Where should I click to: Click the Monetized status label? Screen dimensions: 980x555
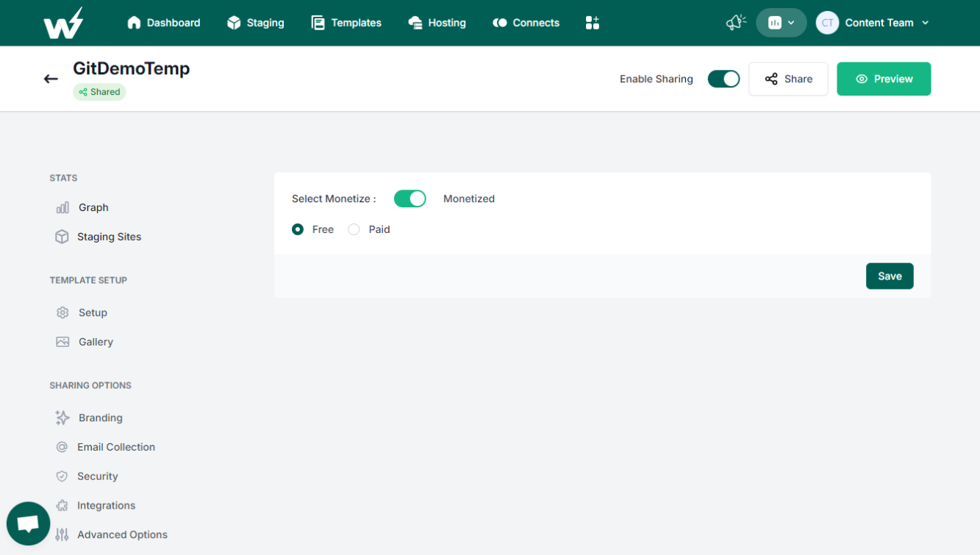[x=469, y=198]
